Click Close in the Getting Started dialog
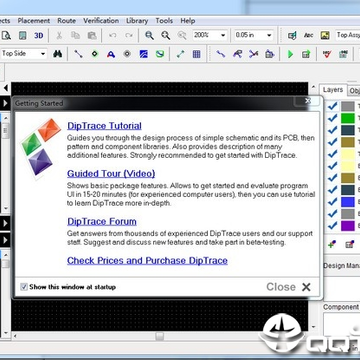The width and height of the screenshot is (360, 360). pyautogui.click(x=289, y=287)
